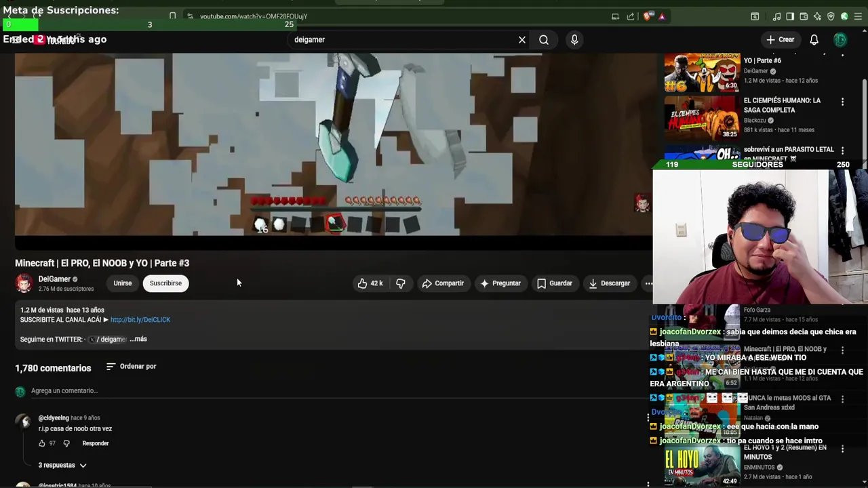Open the bit.ly/DeiCLICK link
This screenshot has width=868, height=488.
[x=140, y=320]
